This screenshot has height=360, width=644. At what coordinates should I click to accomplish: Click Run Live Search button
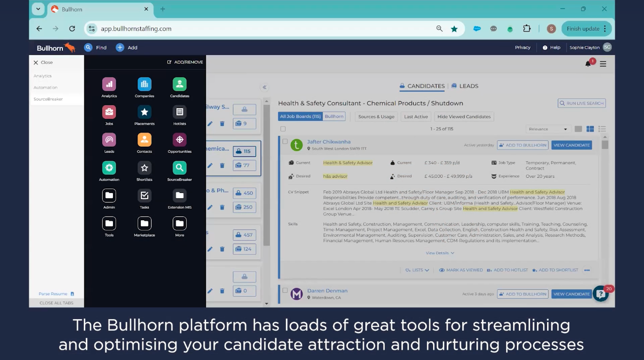tap(582, 103)
